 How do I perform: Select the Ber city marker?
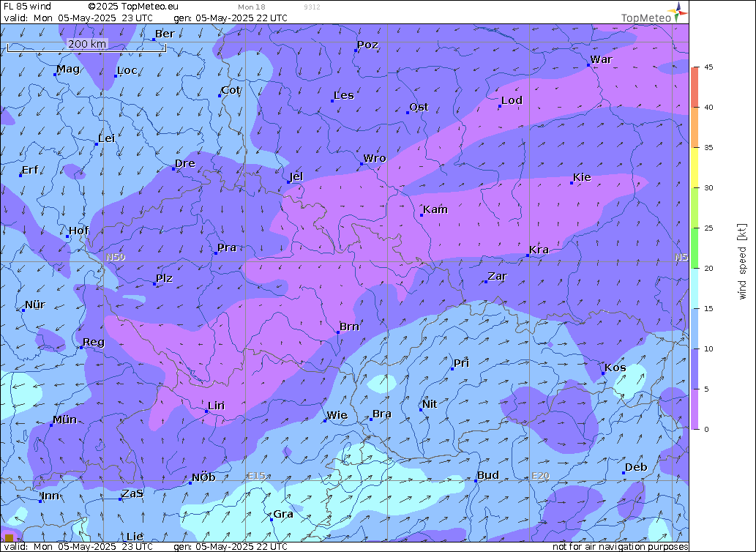153,40
